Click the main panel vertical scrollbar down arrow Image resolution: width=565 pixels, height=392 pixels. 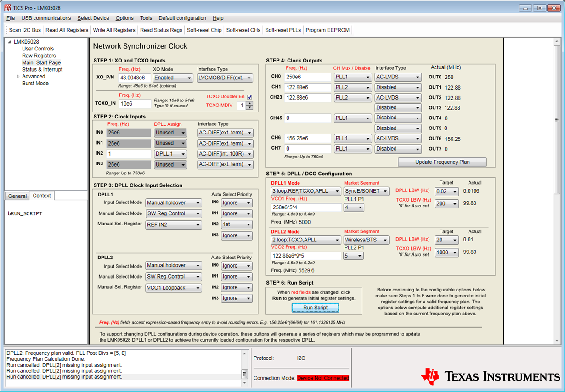557,341
